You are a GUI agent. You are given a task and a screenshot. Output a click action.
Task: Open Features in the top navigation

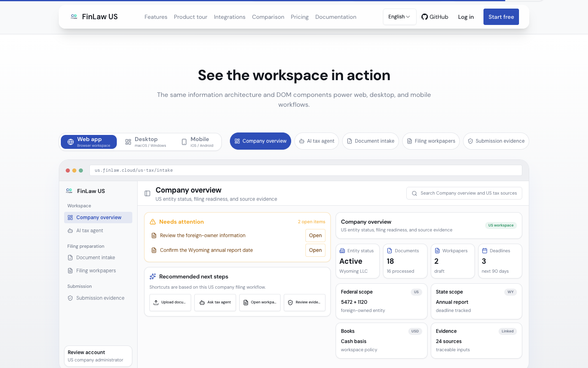pos(156,17)
